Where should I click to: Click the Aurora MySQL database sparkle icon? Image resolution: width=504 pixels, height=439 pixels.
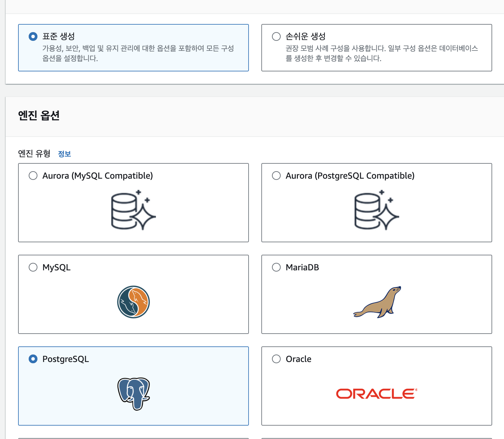(133, 210)
